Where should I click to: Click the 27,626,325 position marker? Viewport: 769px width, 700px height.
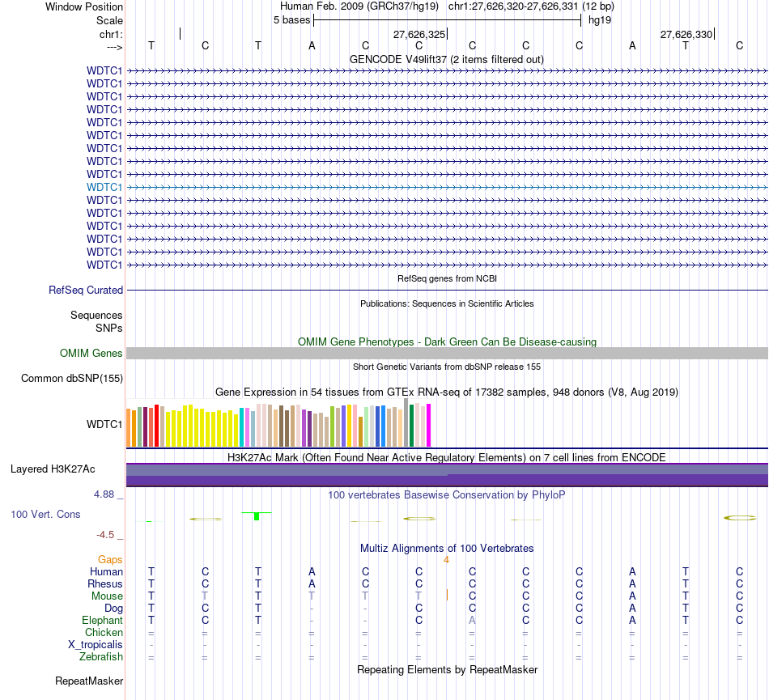point(419,34)
